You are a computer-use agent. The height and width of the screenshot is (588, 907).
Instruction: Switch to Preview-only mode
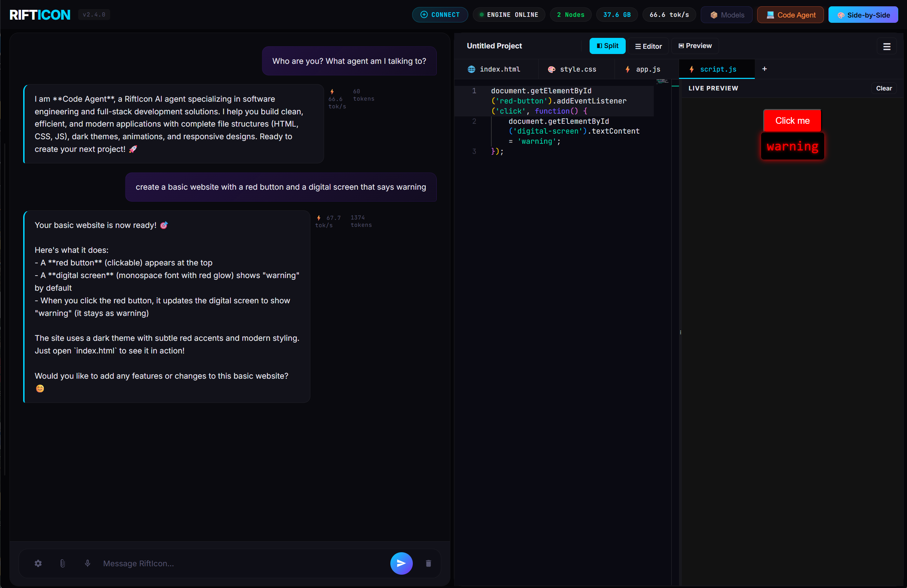click(694, 46)
